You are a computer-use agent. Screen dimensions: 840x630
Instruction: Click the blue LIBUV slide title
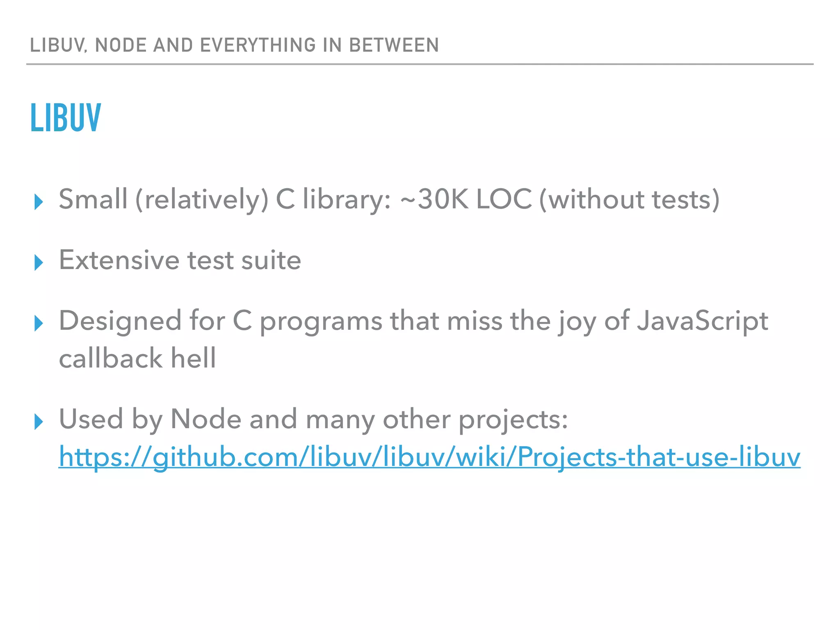[66, 118]
